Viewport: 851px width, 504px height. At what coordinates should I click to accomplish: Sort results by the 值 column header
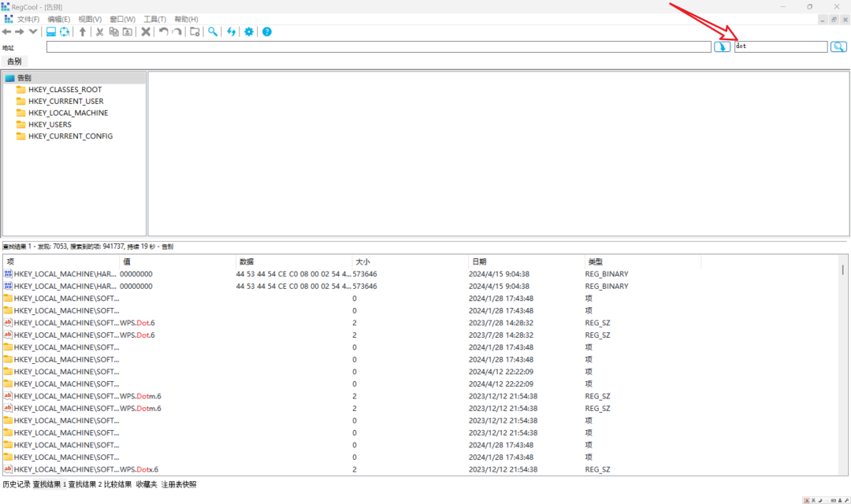pos(177,261)
